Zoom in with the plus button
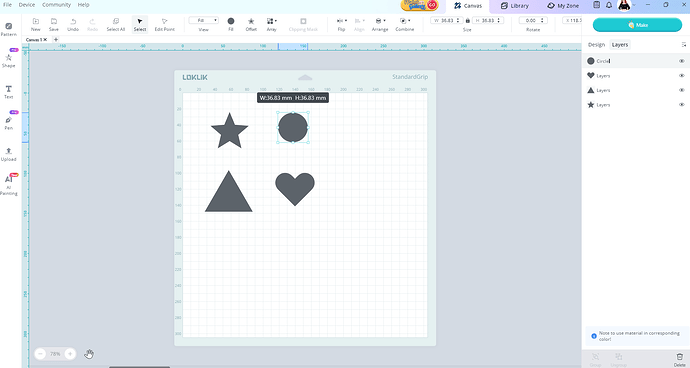The height and width of the screenshot is (368, 690). [70, 354]
